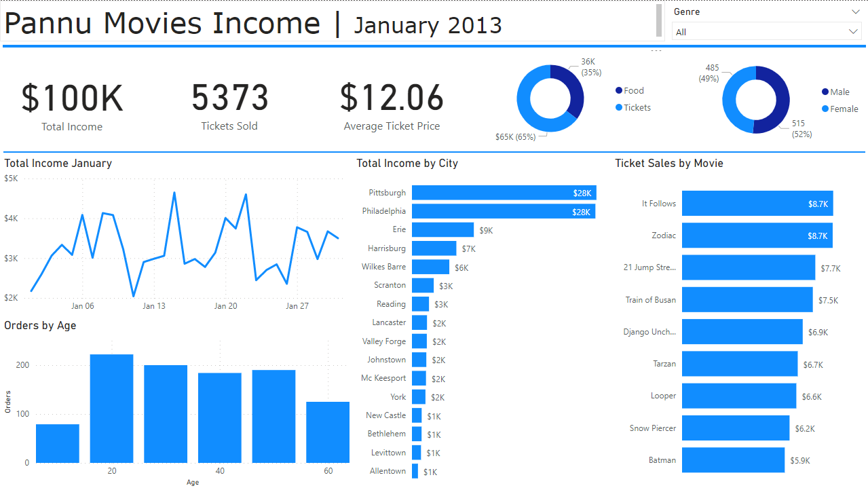The height and width of the screenshot is (488, 868).
Task: Click the Male legend dot
Action: click(825, 92)
